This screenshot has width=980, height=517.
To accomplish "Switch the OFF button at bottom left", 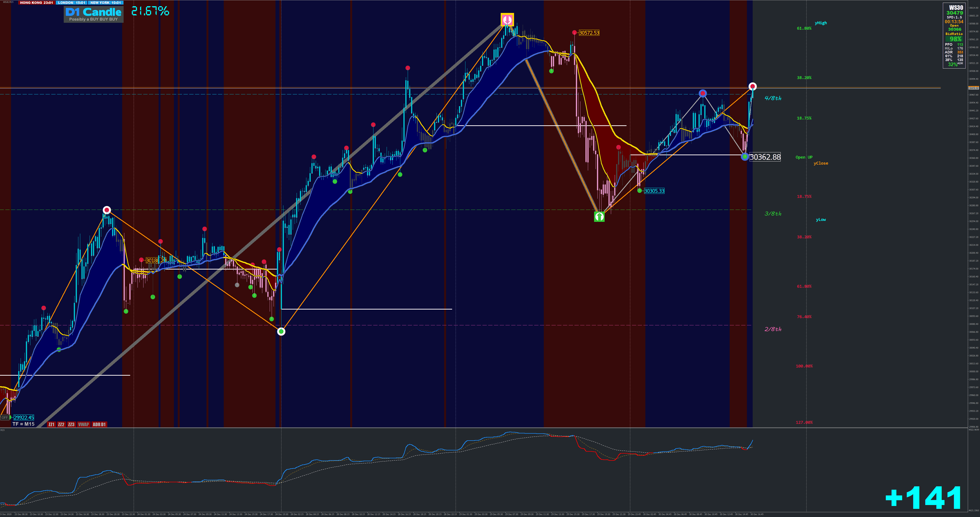I will [5, 417].
